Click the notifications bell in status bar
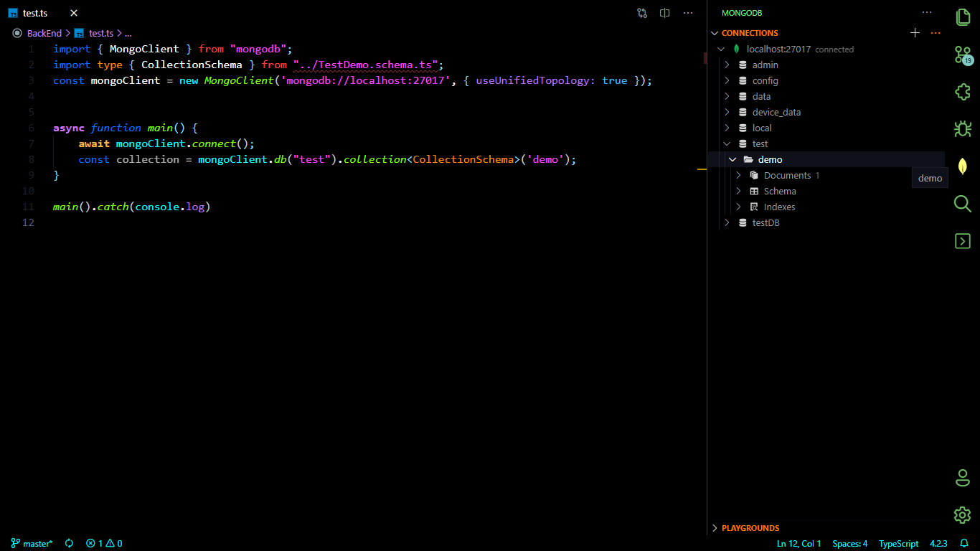Screen dimensions: 980x551 [964, 544]
